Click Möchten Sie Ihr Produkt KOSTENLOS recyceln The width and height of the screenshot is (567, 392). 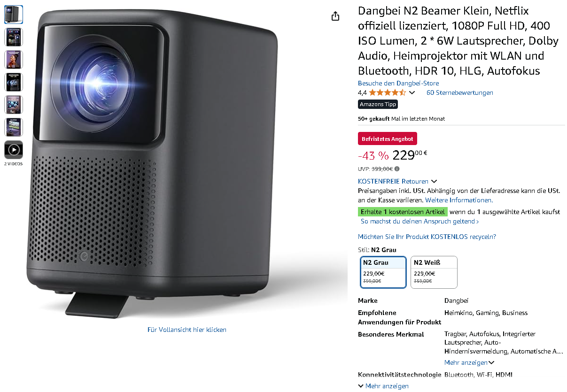point(427,237)
